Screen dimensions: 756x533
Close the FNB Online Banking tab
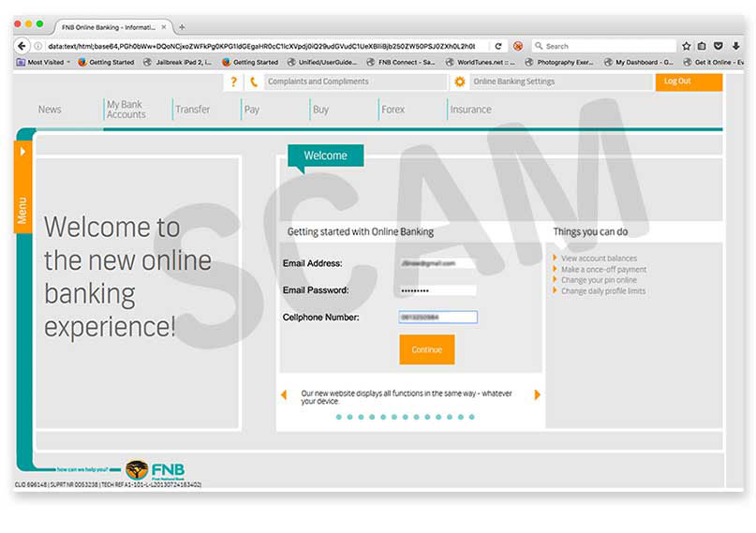[164, 27]
